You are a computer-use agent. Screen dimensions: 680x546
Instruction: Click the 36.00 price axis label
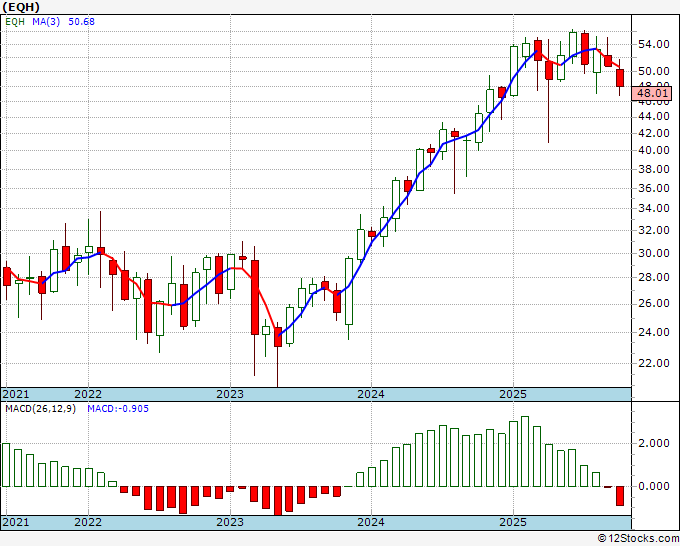654,188
